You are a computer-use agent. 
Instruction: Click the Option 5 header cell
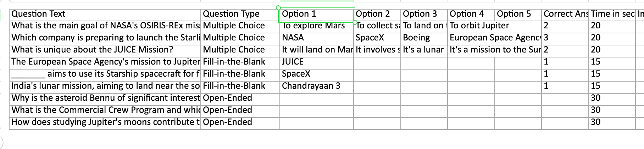pyautogui.click(x=518, y=14)
